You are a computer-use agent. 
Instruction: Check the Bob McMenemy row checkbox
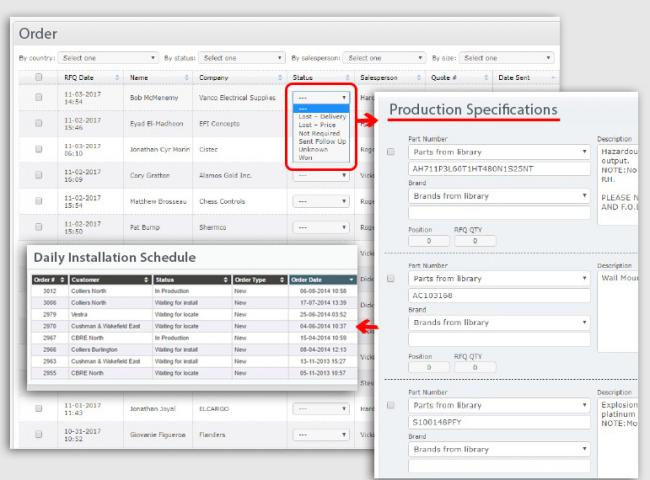click(x=39, y=97)
